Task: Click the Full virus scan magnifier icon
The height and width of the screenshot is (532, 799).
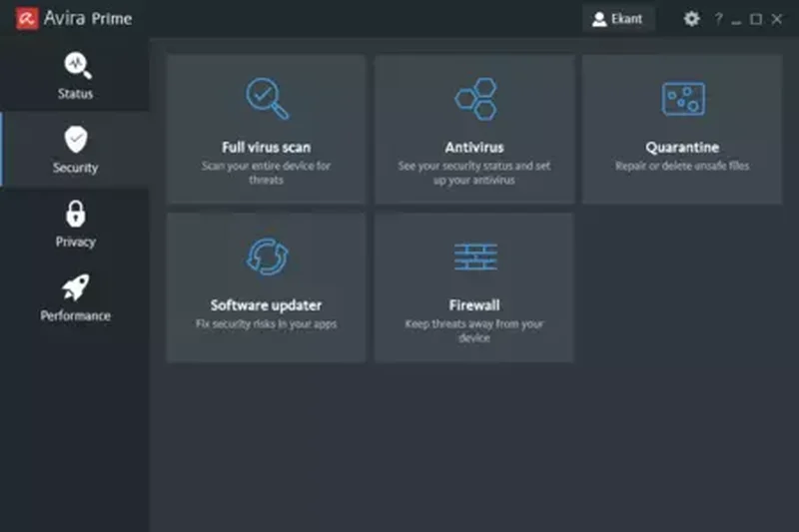Action: (x=267, y=99)
